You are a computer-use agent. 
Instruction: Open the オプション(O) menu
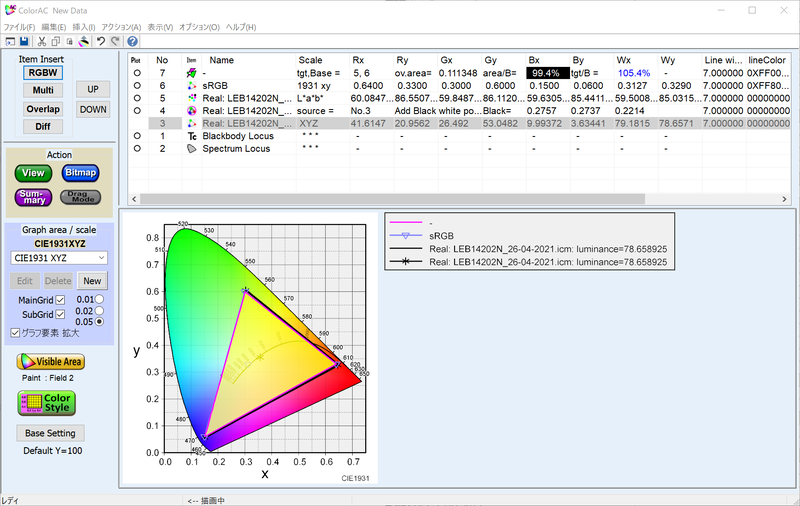pyautogui.click(x=197, y=26)
